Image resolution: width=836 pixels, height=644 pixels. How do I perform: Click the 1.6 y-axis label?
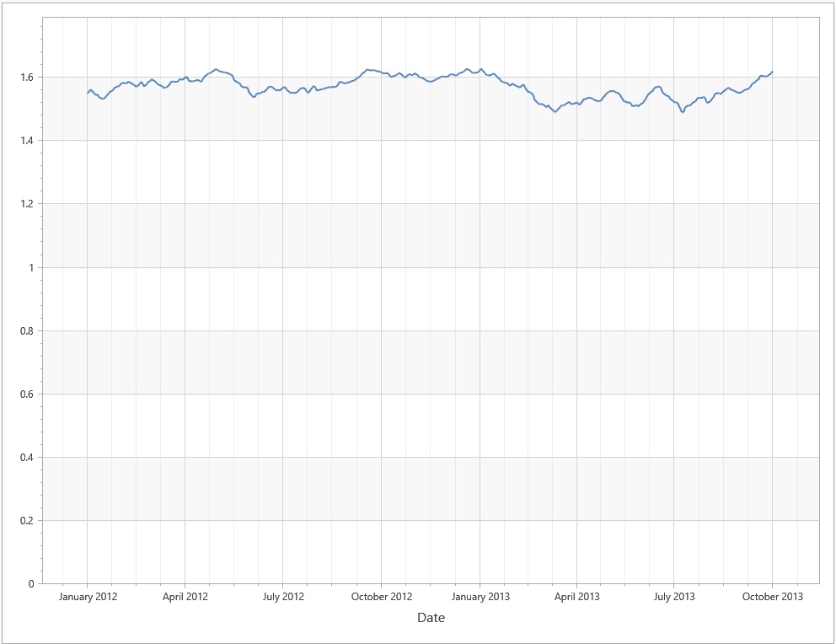pyautogui.click(x=27, y=78)
